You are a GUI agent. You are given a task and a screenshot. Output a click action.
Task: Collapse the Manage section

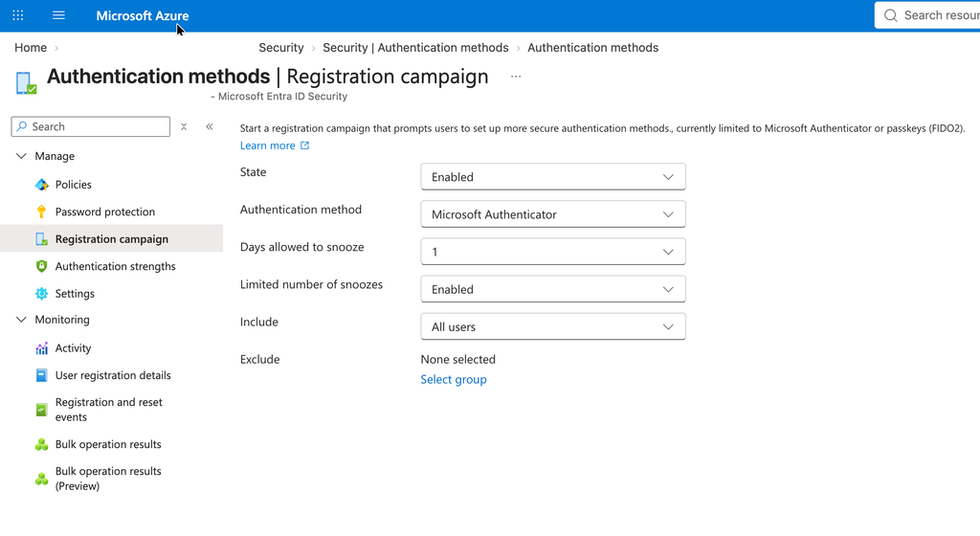[21, 156]
